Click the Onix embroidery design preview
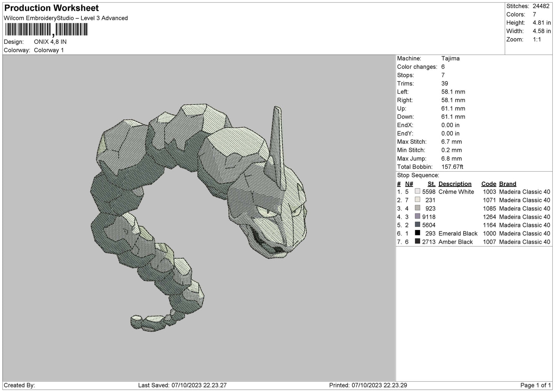 [x=199, y=218]
